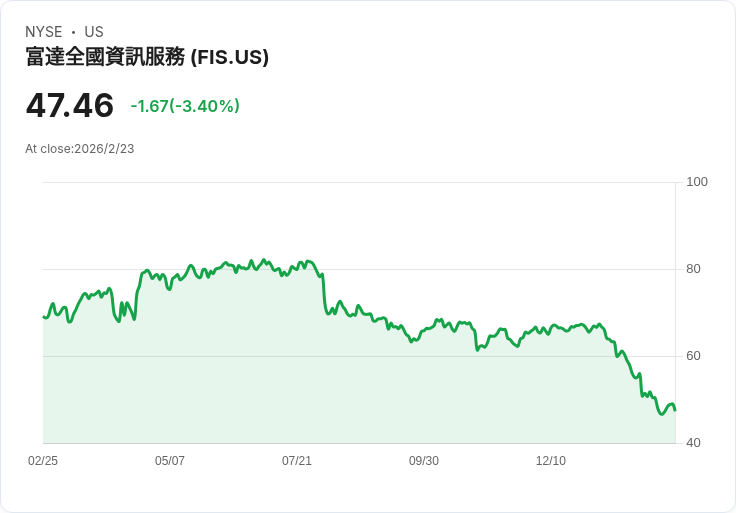Click the -1.67(-3.40%) price change

click(185, 106)
